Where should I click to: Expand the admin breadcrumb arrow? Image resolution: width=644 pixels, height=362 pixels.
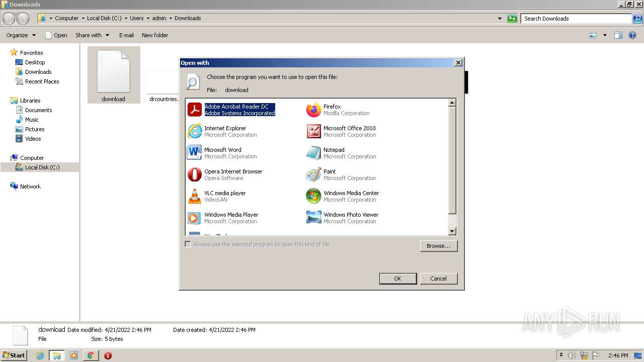171,18
